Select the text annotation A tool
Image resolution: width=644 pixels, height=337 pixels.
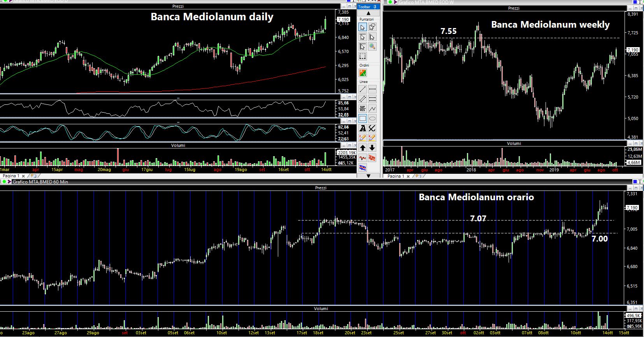coord(363,128)
